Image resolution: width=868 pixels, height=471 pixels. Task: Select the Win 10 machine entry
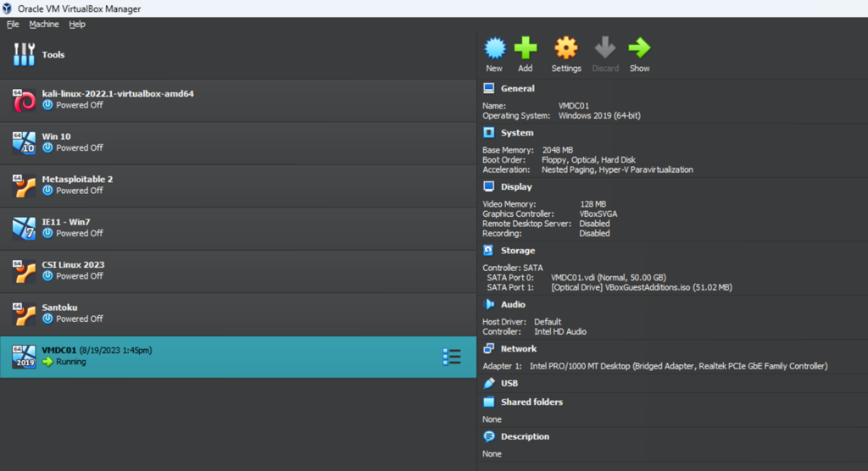[238, 143]
